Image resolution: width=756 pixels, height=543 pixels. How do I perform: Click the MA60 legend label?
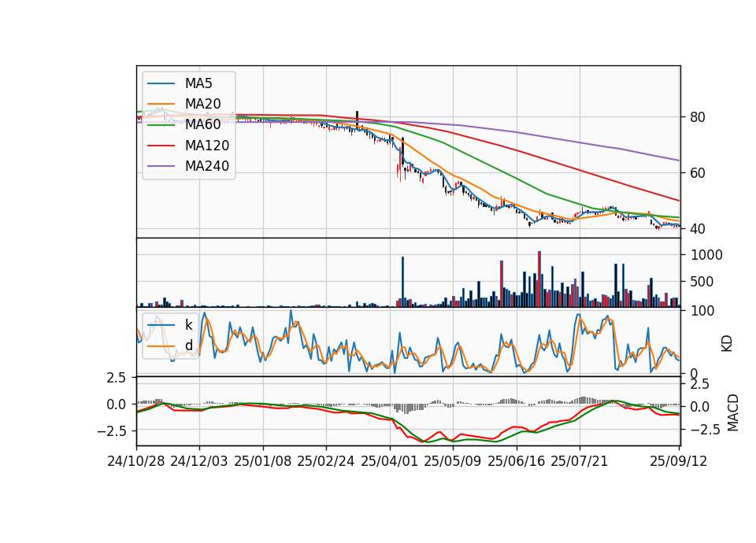[202, 124]
